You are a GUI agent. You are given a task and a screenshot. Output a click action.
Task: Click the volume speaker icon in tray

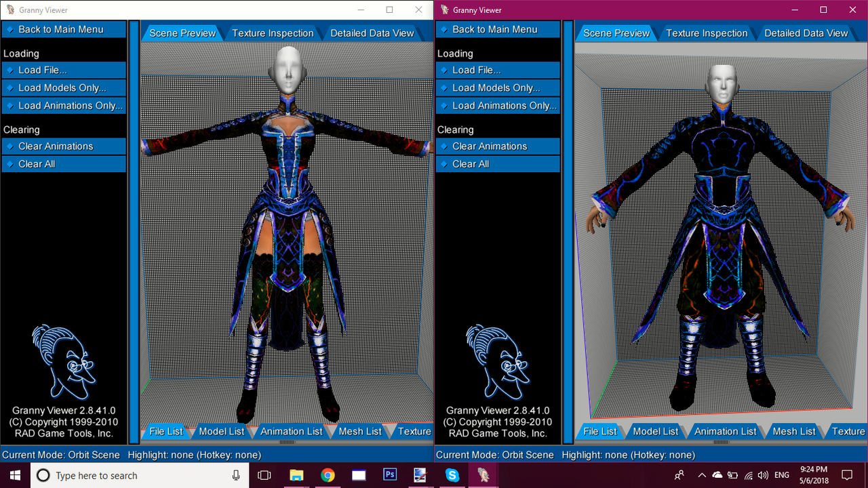click(764, 476)
